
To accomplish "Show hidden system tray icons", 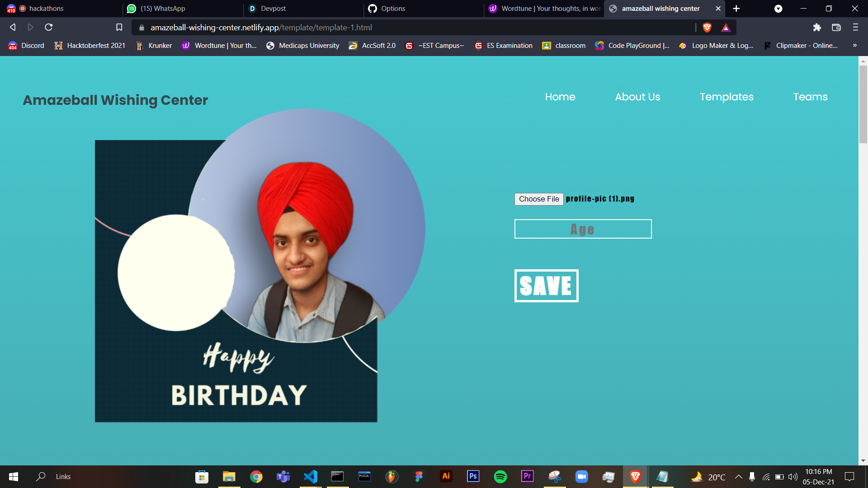I will tap(738, 477).
